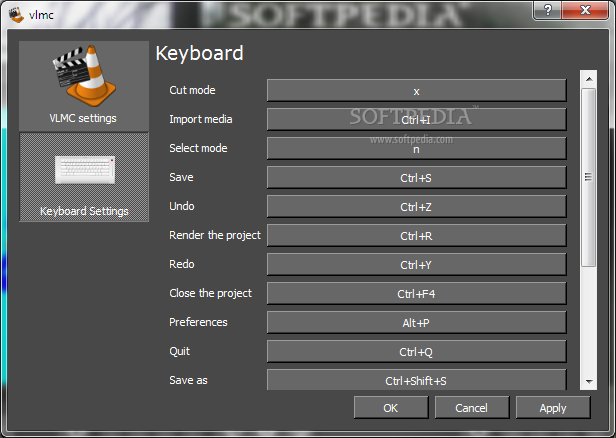Change the Cut mode shortcut button
616x438 pixels.
coord(416,90)
